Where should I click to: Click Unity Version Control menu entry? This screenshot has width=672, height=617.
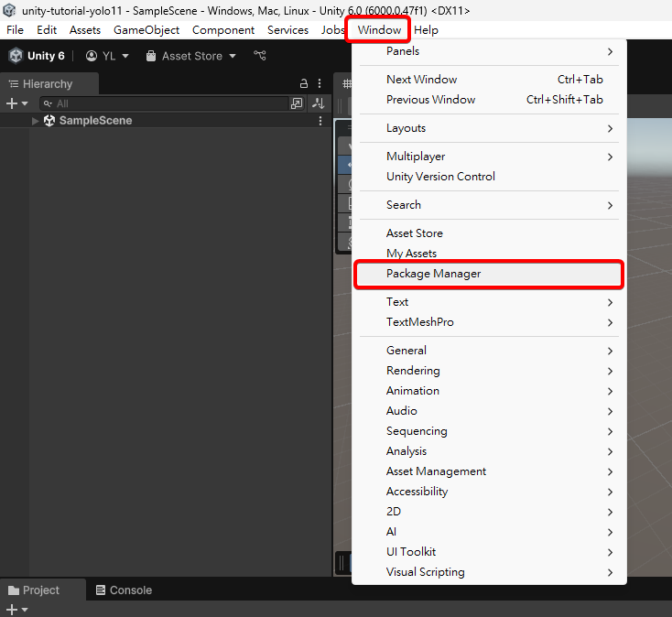440,177
